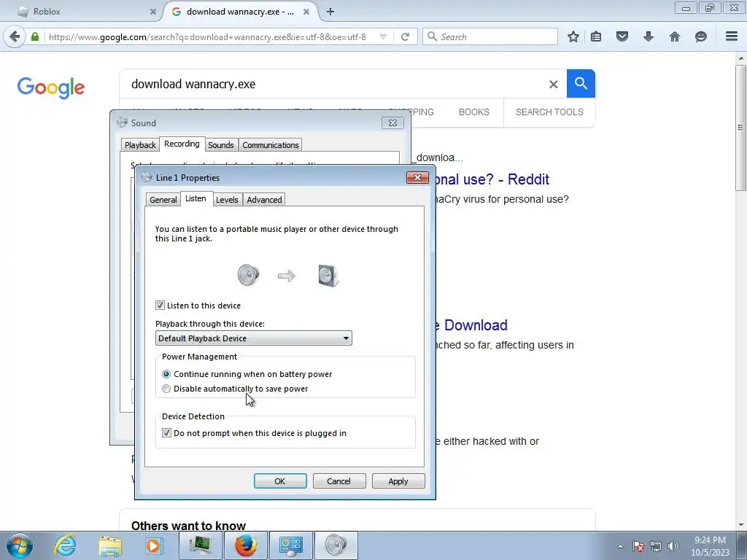Image resolution: width=747 pixels, height=560 pixels.
Task: Click the taskbar clock showing 9:24 PM
Action: click(710, 546)
